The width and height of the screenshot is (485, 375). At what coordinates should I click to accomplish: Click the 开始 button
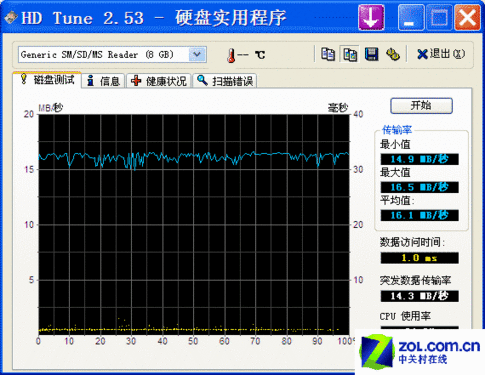421,106
